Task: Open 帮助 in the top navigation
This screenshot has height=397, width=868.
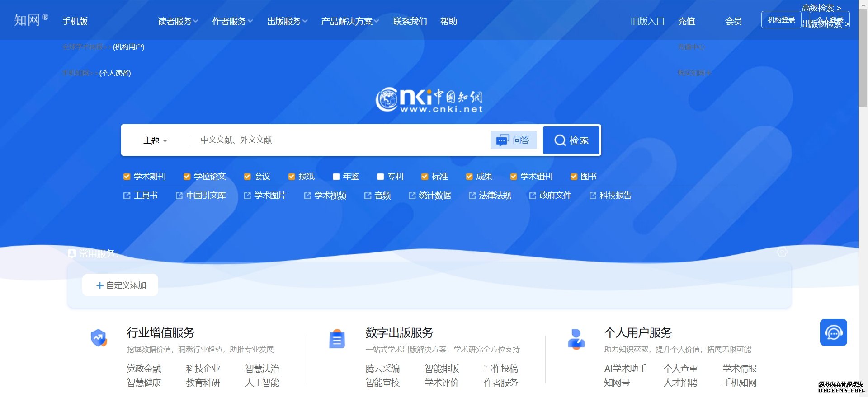Action: 448,21
